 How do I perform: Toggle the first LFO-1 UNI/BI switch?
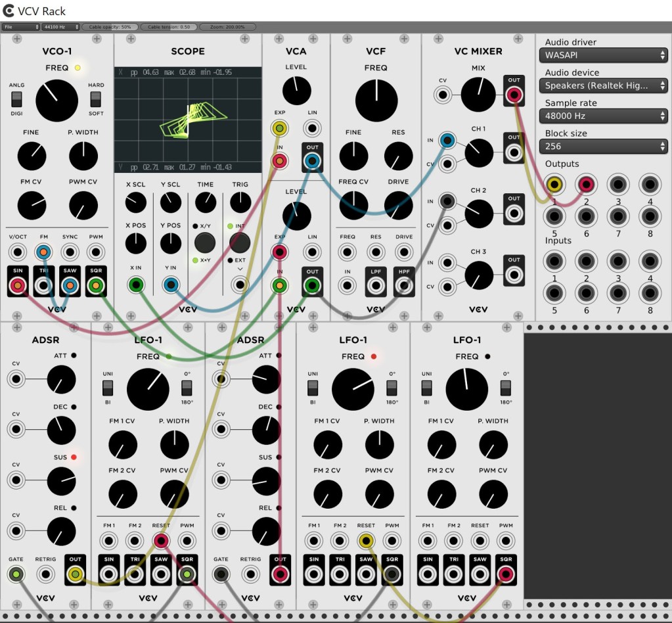coord(108,388)
